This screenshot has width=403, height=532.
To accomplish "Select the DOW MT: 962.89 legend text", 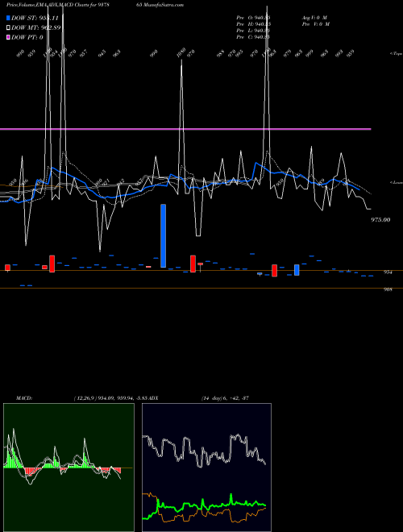I will [x=36, y=27].
